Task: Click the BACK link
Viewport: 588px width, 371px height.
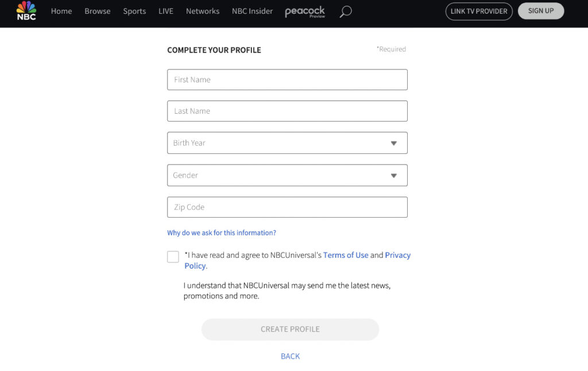Action: point(290,356)
